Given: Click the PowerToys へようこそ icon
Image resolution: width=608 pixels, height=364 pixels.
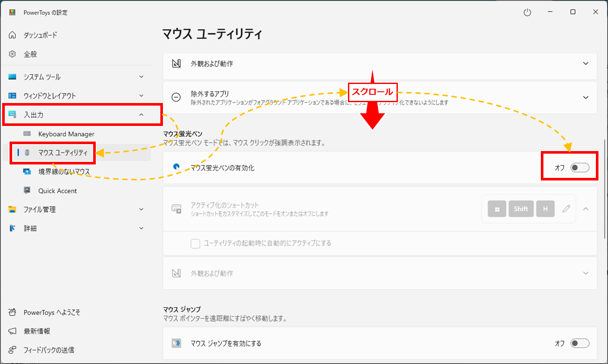Looking at the screenshot, I should [x=13, y=312].
